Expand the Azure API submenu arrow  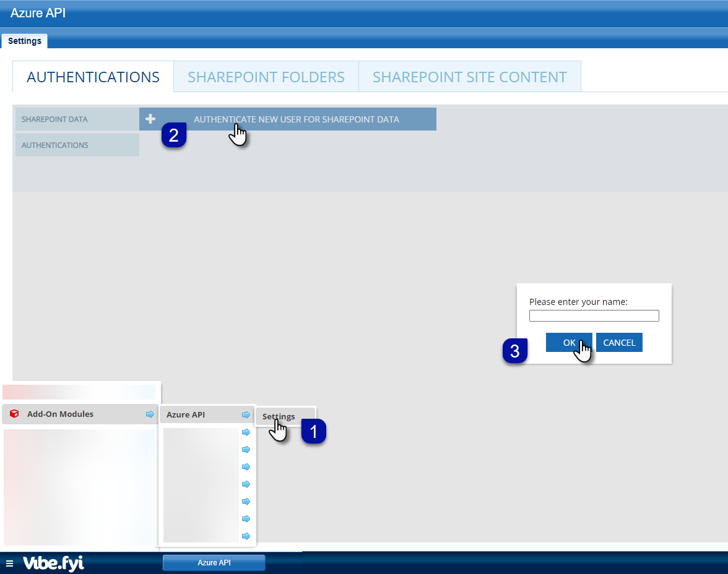click(246, 414)
